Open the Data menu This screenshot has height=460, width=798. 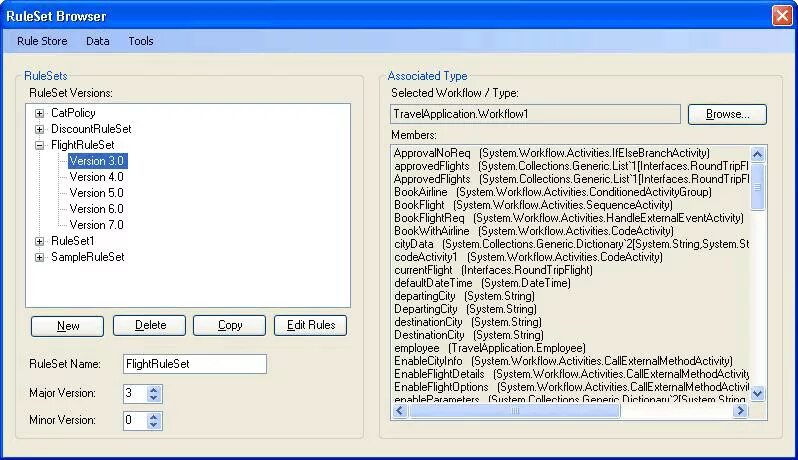pyautogui.click(x=98, y=41)
